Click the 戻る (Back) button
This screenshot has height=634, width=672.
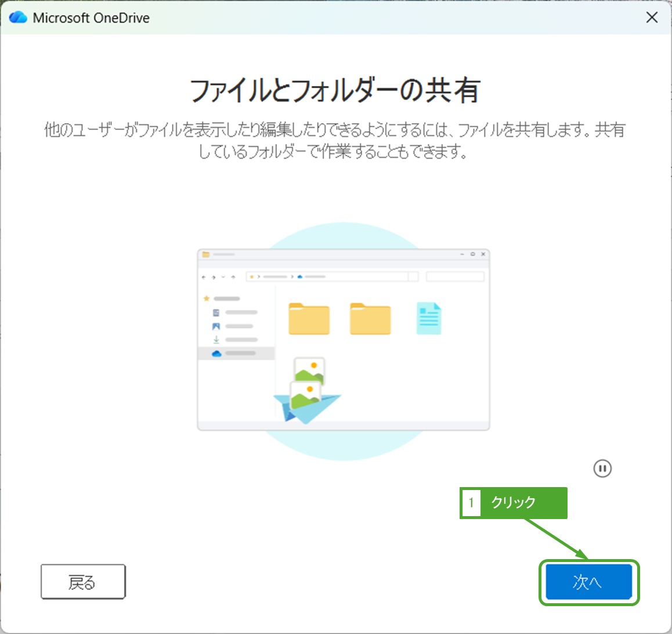tap(83, 582)
